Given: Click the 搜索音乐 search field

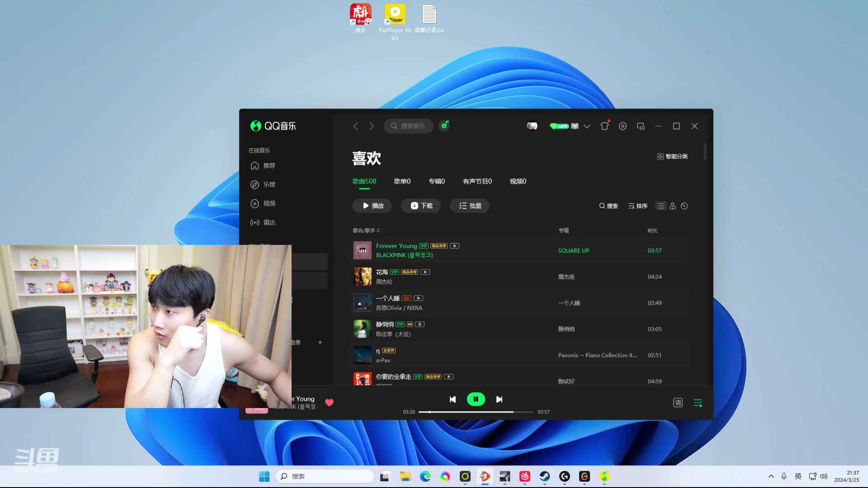Looking at the screenshot, I should point(409,126).
